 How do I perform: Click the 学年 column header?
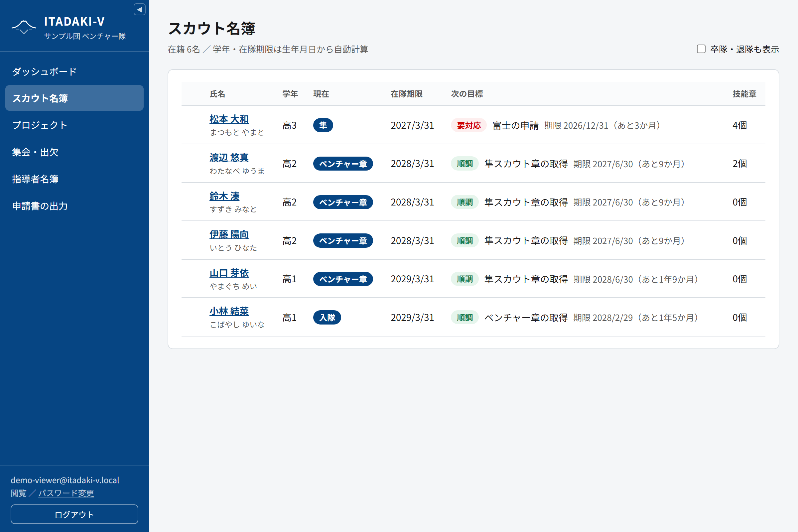coord(290,94)
